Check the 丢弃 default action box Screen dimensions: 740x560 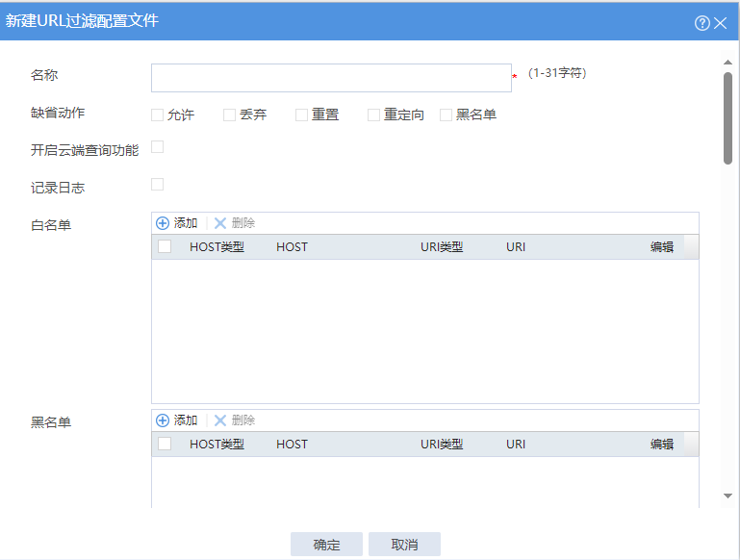tap(229, 115)
